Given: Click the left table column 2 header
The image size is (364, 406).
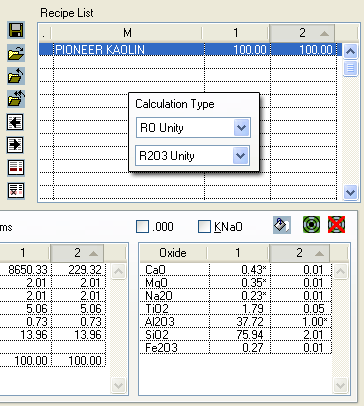Looking at the screenshot, I should pyautogui.click(x=77, y=253).
